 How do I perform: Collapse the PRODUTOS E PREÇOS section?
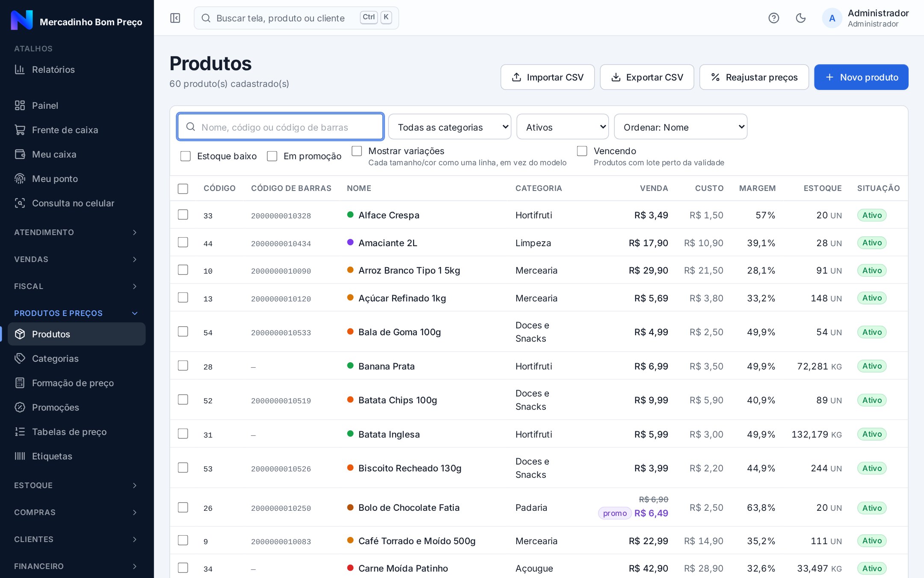[x=77, y=313]
